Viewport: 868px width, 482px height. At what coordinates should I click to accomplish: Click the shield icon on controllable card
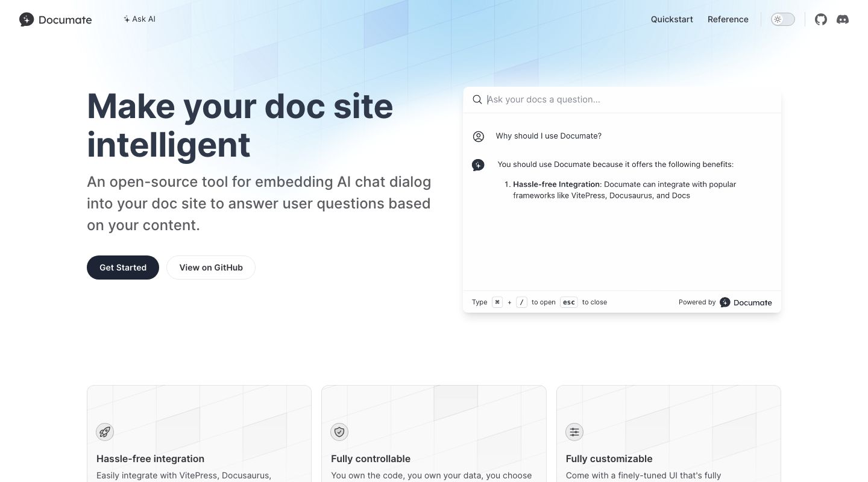point(339,432)
